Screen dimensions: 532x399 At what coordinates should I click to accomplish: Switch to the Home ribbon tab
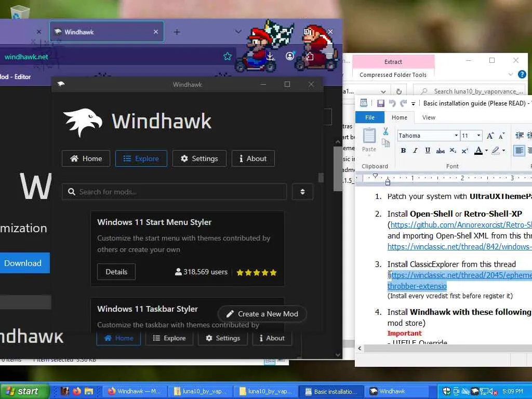pyautogui.click(x=400, y=117)
